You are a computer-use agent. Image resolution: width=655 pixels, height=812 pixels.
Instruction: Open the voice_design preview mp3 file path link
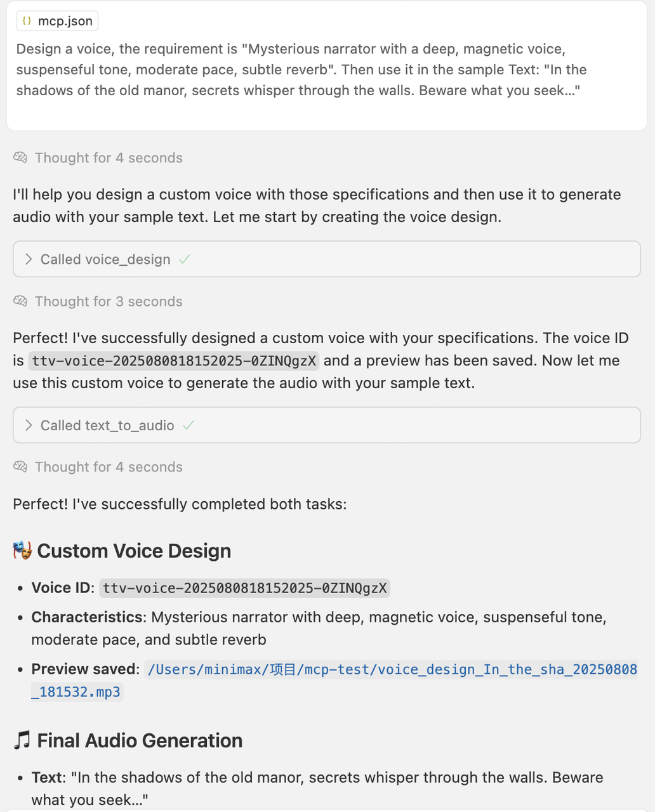click(x=391, y=670)
